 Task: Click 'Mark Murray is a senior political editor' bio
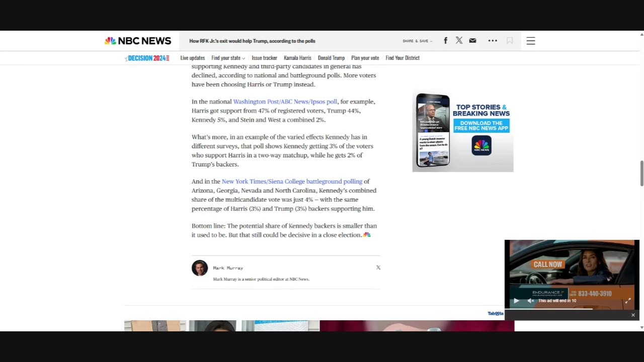pos(261,279)
